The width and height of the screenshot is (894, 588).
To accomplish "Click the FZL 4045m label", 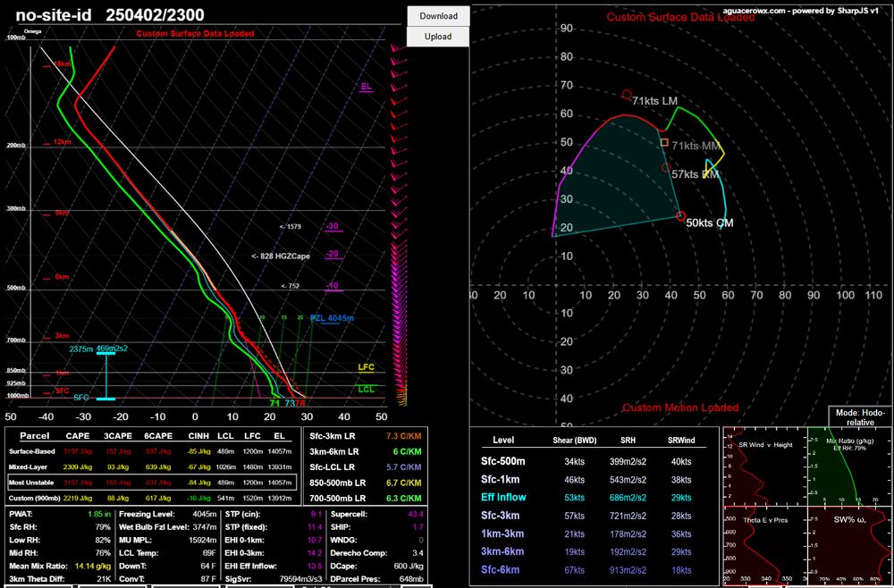I will point(332,318).
